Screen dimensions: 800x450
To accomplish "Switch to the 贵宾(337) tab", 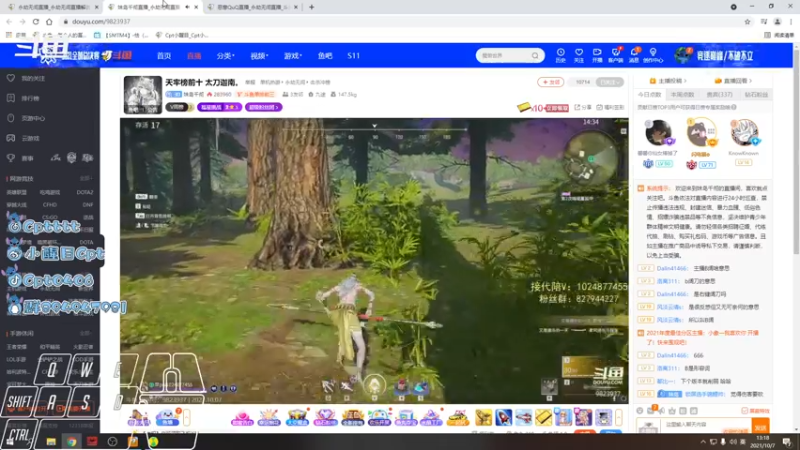I will pyautogui.click(x=719, y=94).
